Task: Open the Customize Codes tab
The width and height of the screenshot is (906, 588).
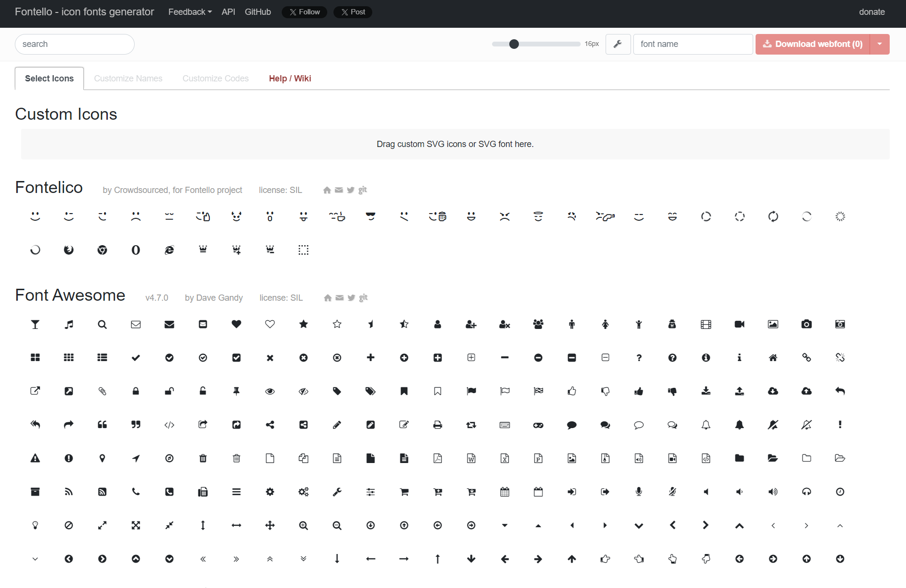Action: [216, 79]
